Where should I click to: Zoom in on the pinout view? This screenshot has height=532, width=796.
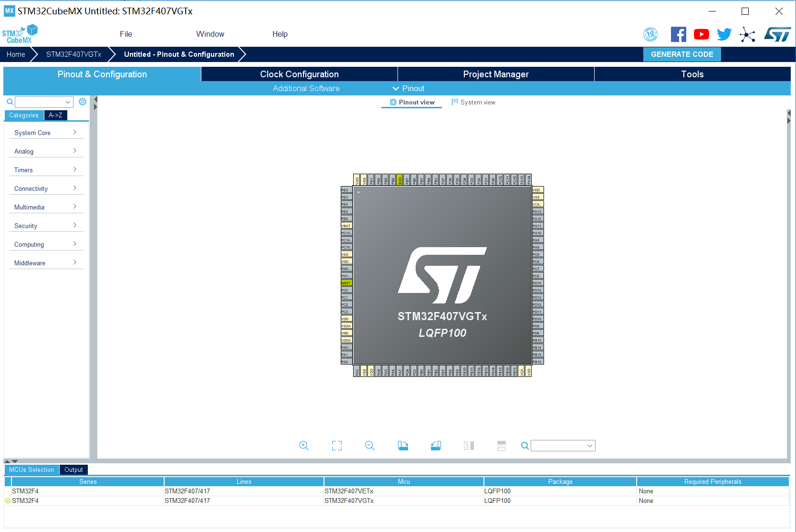coord(304,445)
